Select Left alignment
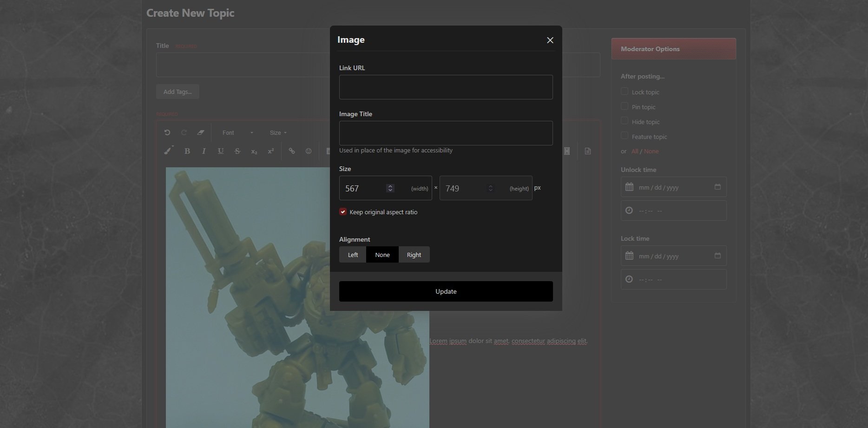 [x=353, y=255]
